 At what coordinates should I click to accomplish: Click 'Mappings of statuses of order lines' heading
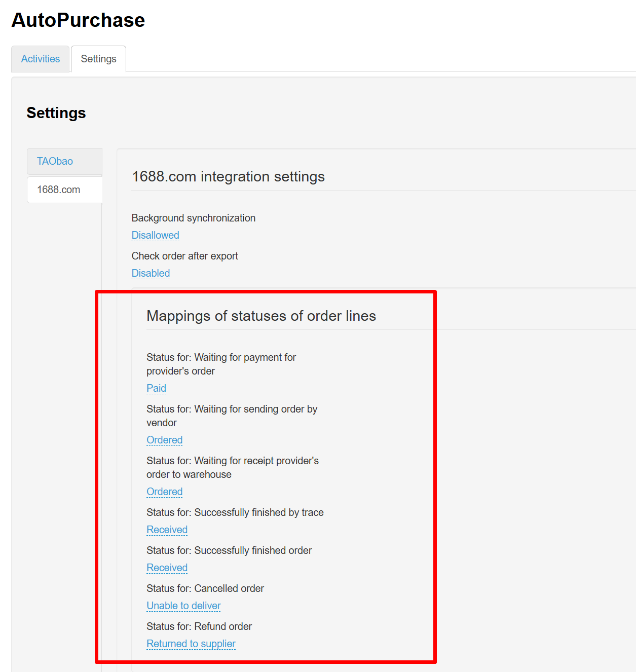[x=261, y=316]
